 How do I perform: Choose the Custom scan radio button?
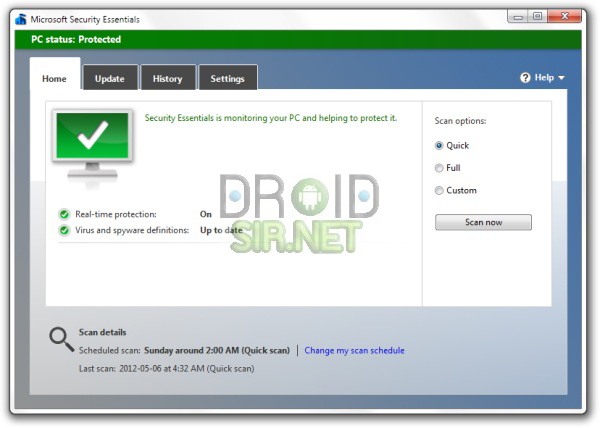tap(439, 190)
